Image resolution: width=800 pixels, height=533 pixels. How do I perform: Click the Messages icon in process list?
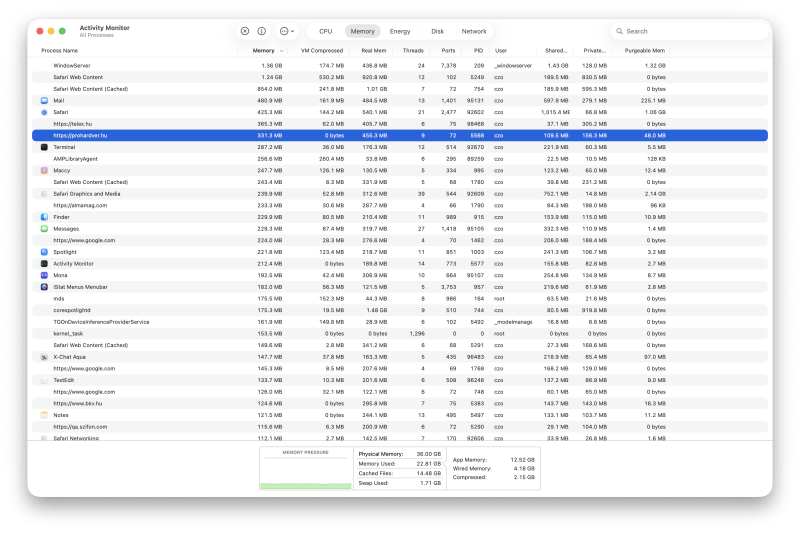pyautogui.click(x=44, y=229)
